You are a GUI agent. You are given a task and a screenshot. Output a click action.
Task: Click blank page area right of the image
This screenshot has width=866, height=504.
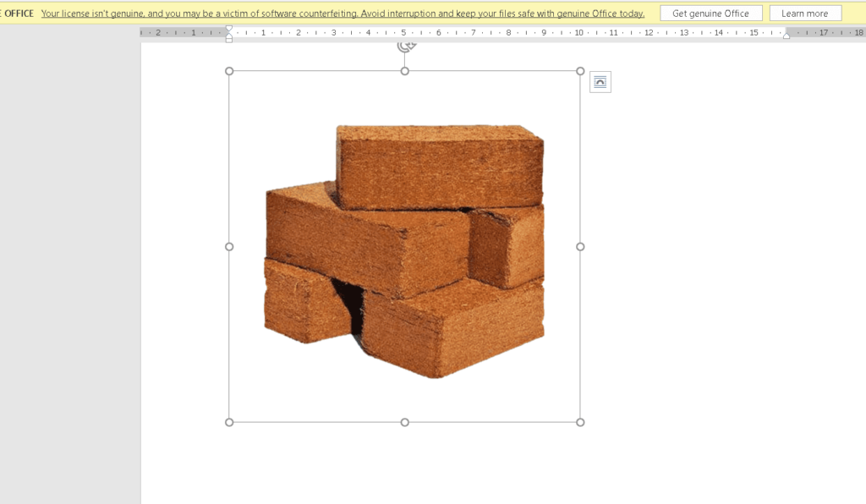(719, 254)
